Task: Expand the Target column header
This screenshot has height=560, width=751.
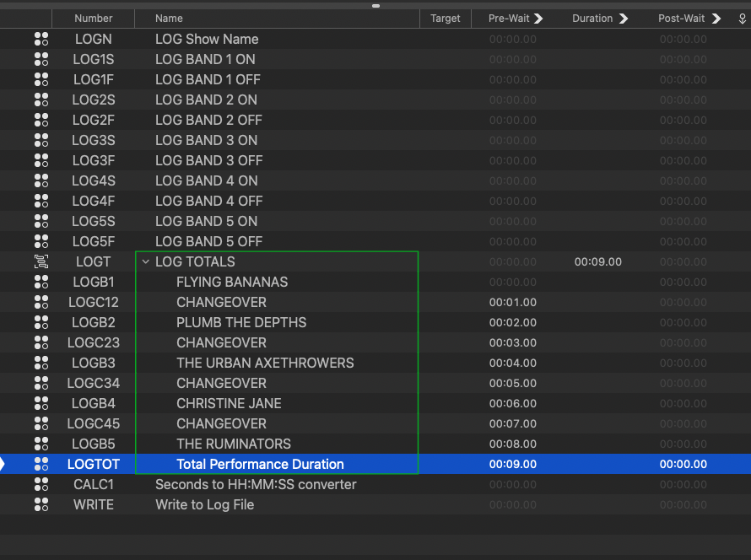Action: [445, 18]
